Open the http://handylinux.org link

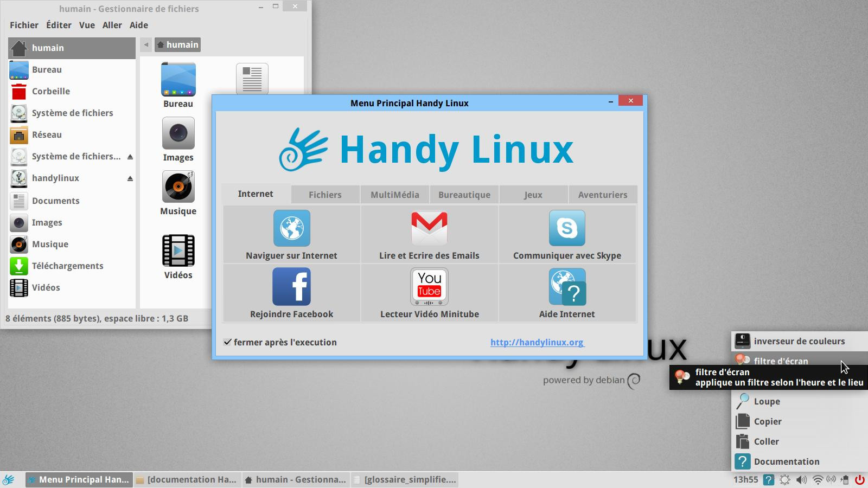point(537,342)
